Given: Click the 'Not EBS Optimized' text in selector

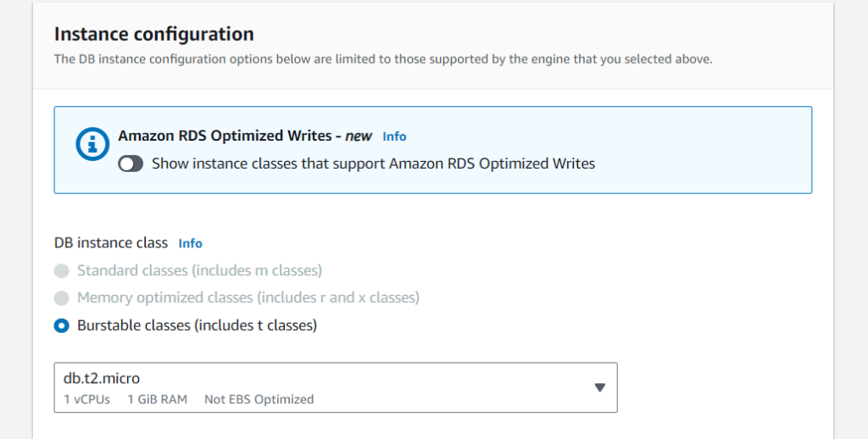Looking at the screenshot, I should pyautogui.click(x=259, y=399).
